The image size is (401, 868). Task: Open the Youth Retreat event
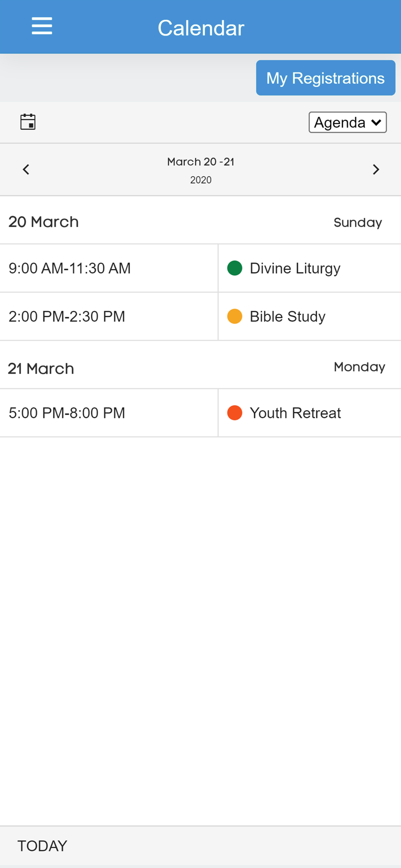(295, 413)
